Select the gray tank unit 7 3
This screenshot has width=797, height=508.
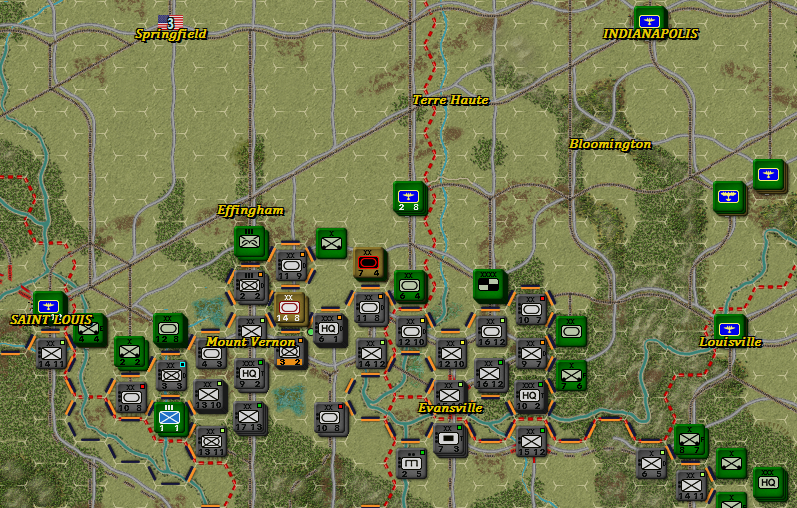coord(449,439)
